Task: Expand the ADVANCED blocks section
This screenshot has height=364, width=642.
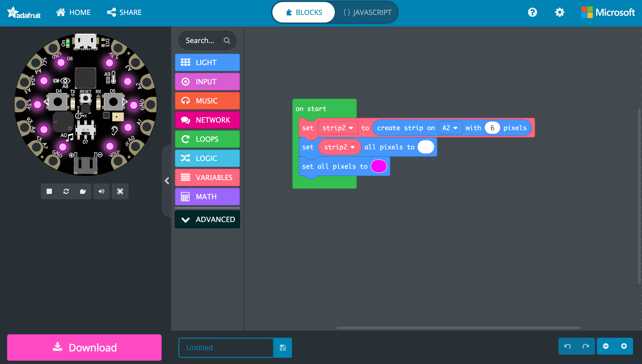Action: tap(208, 219)
